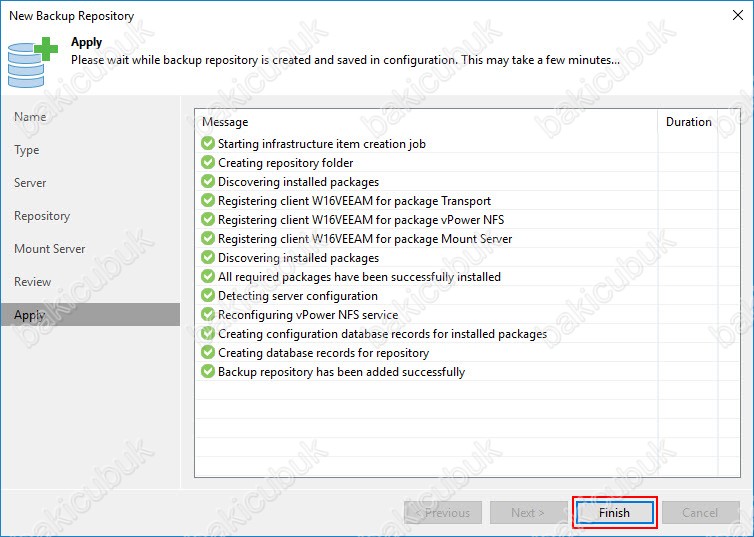754x537 pixels.
Task: Click the Message column header
Action: pyautogui.click(x=225, y=122)
